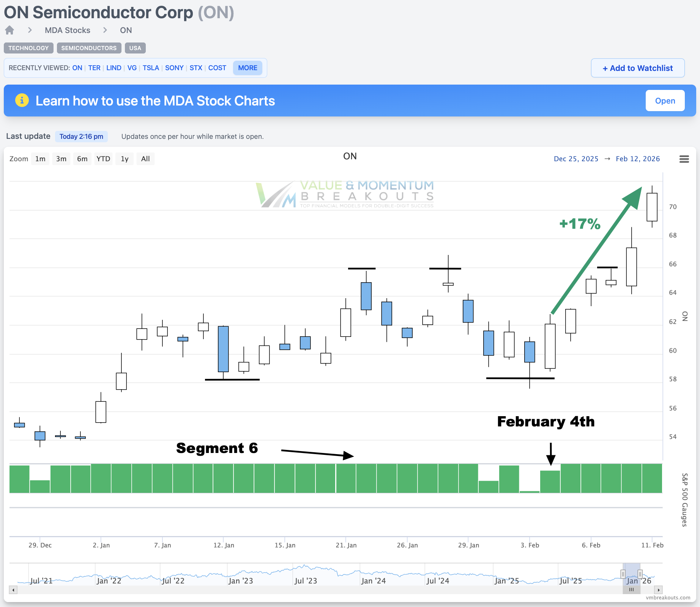Set chart zoom to 1m
Screen dimensions: 700x607
(x=40, y=159)
